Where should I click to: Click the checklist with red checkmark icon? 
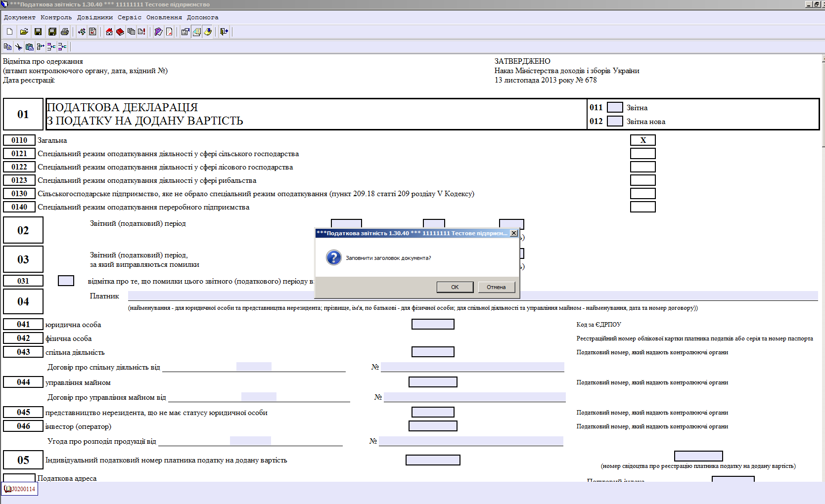pos(92,32)
